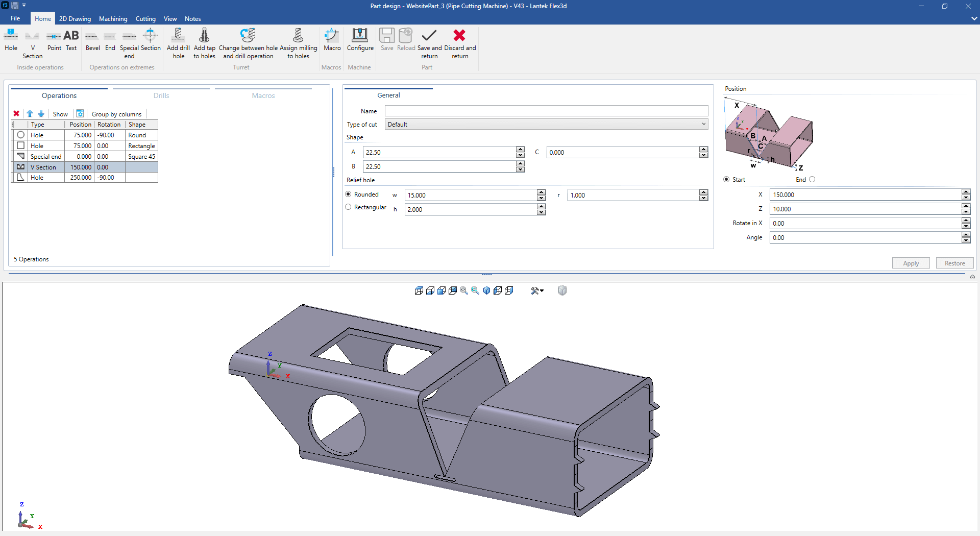Open the Type of cut dropdown
The height and width of the screenshot is (536, 980).
click(703, 124)
